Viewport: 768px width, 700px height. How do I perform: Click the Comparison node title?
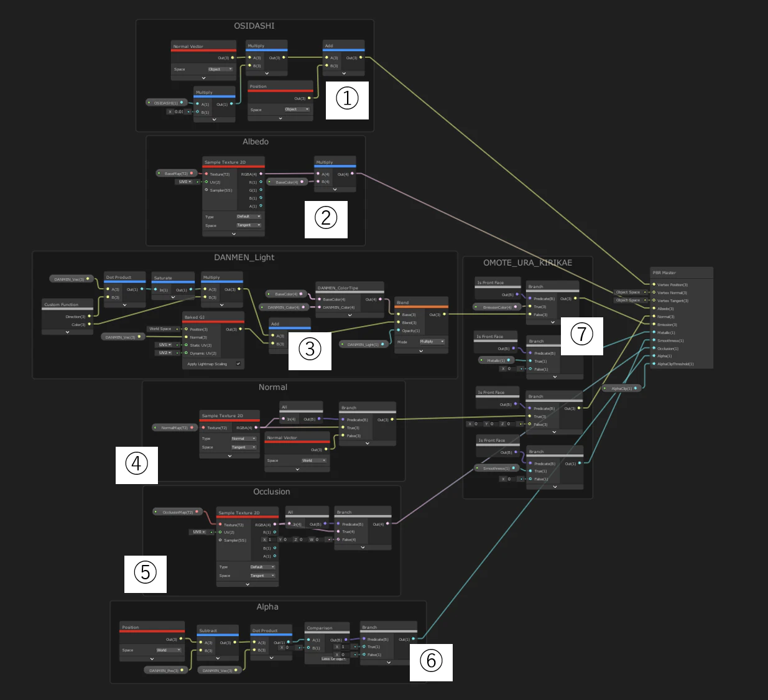pos(320,628)
